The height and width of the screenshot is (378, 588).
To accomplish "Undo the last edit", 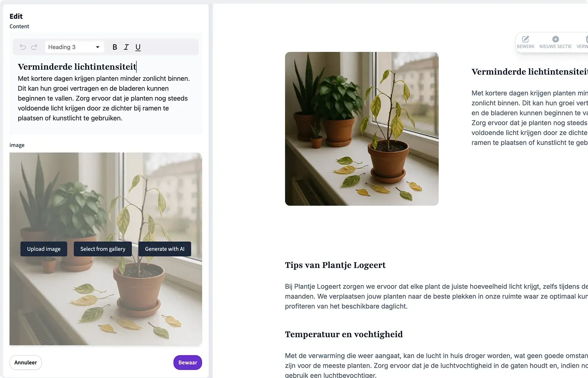I will 23,47.
